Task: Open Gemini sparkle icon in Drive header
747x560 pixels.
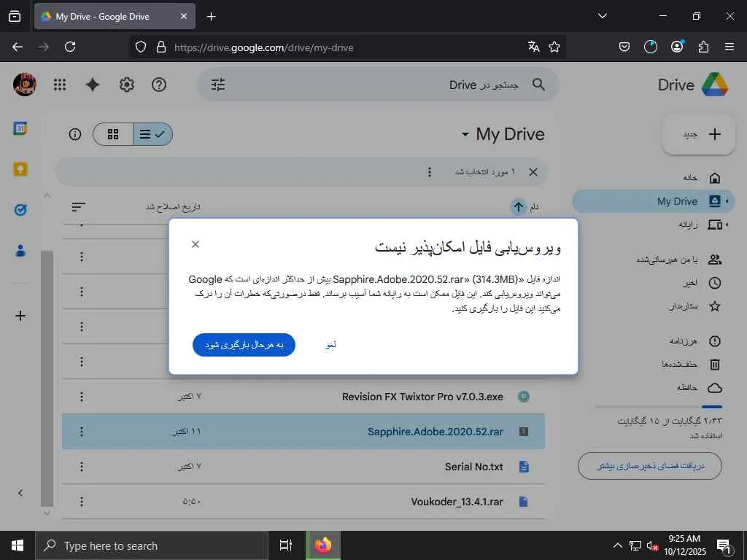Action: (93, 85)
